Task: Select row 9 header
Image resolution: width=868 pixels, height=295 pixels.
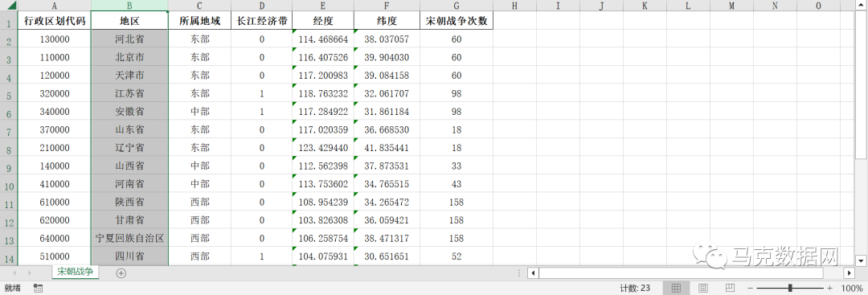Action: point(9,166)
